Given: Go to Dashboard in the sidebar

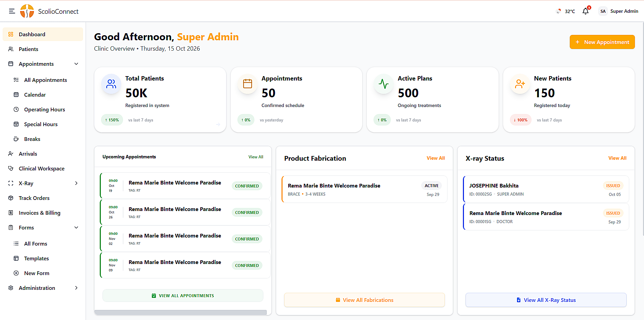Looking at the screenshot, I should (x=43, y=34).
